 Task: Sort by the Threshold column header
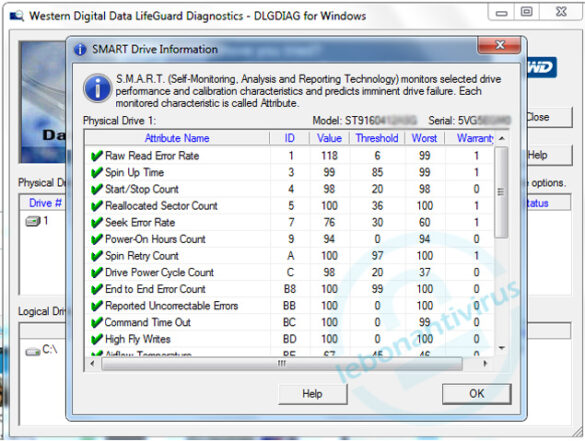point(377,138)
